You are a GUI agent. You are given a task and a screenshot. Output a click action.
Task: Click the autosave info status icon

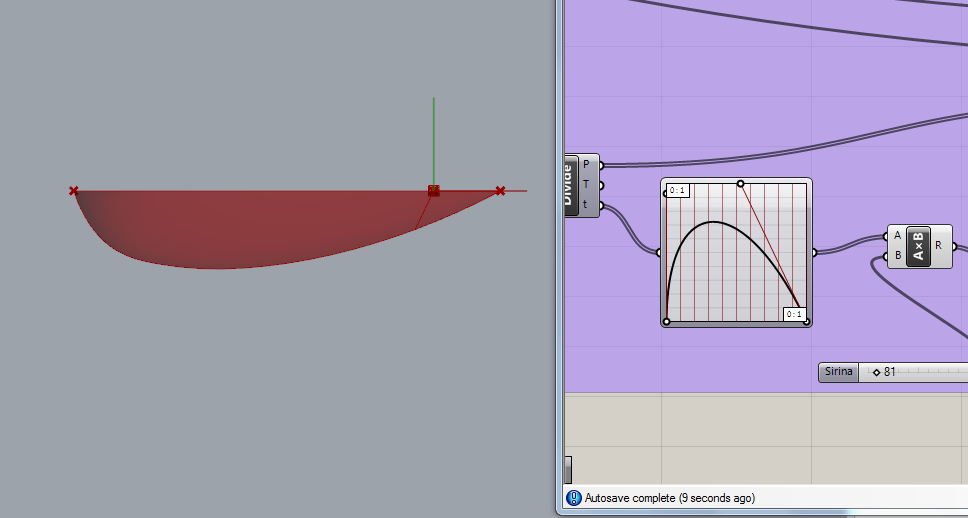point(574,498)
